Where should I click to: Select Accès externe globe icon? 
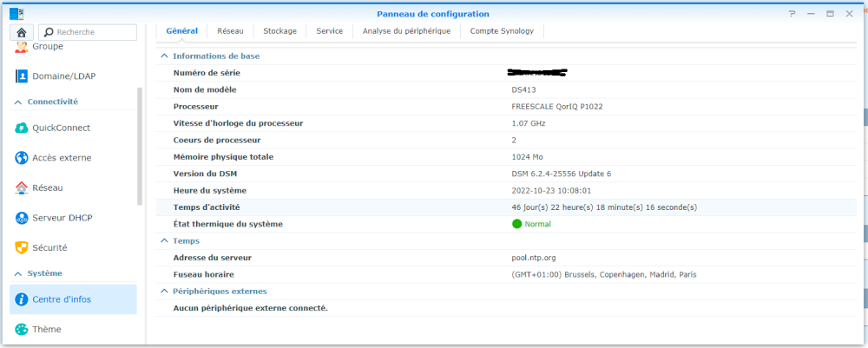[22, 158]
